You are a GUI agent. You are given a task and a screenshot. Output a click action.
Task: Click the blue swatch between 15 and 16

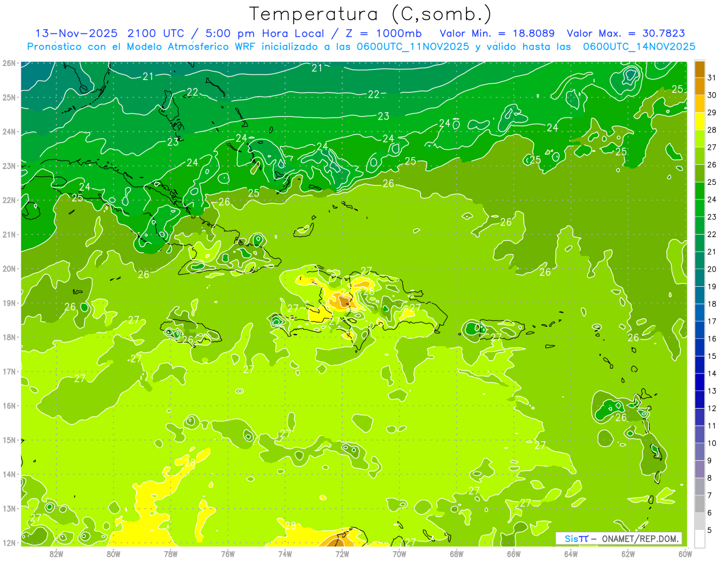(700, 347)
